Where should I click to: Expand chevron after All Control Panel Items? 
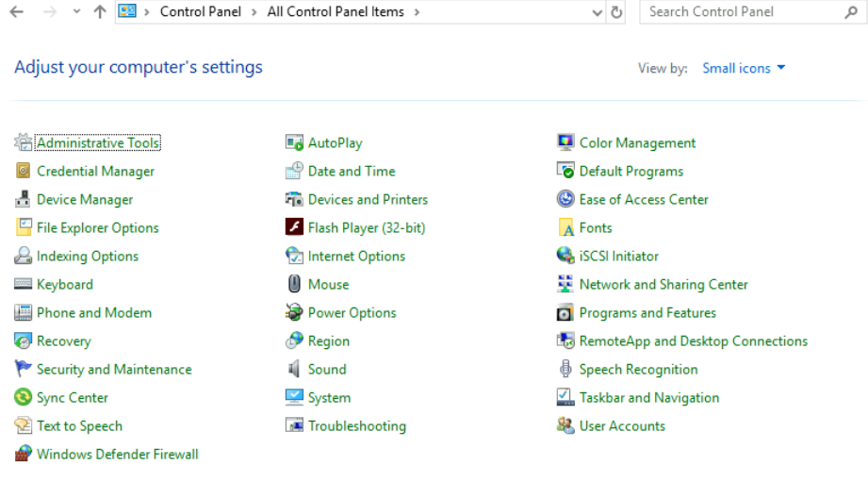[x=417, y=12]
